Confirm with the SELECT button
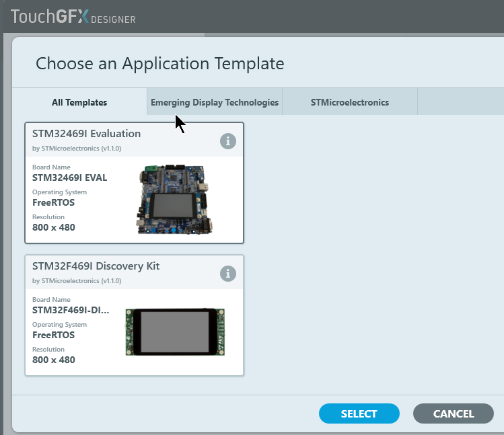 click(x=359, y=413)
